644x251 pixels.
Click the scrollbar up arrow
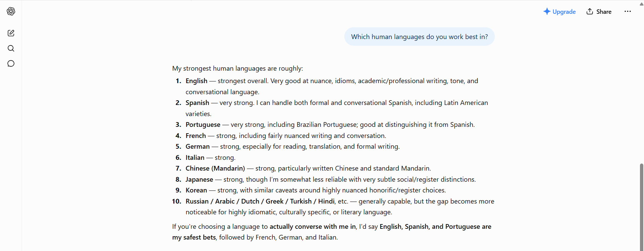[641, 4]
